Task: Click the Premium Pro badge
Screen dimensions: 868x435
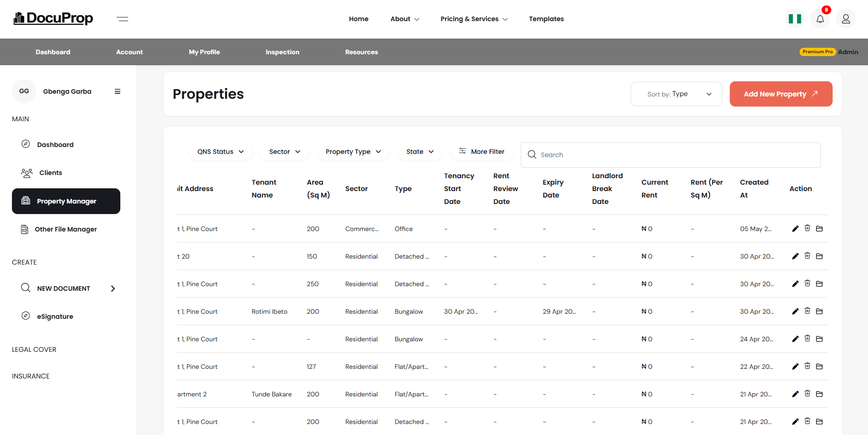Action: click(817, 52)
